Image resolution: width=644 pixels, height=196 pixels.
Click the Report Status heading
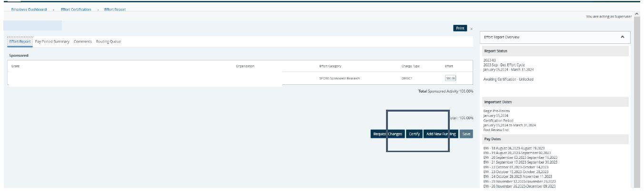[495, 51]
